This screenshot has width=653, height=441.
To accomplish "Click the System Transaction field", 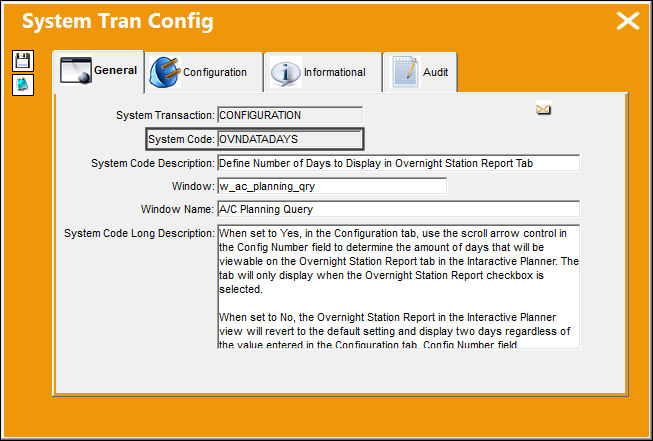I will click(290, 115).
